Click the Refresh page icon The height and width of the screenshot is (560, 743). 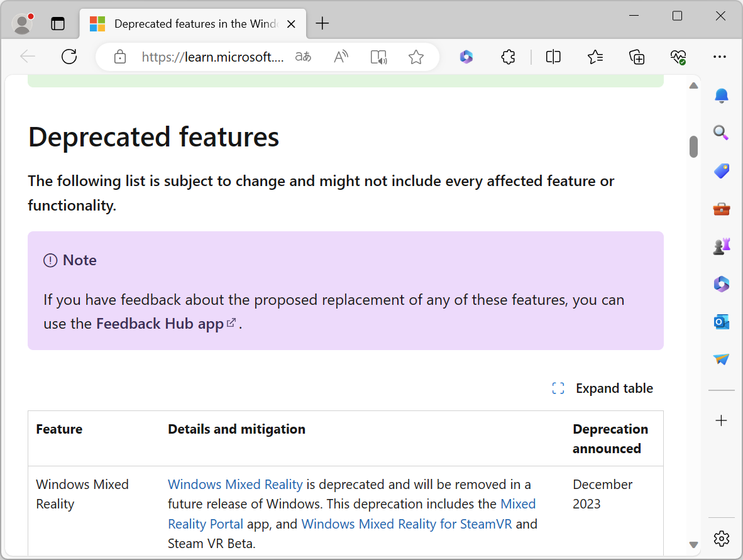pos(69,57)
